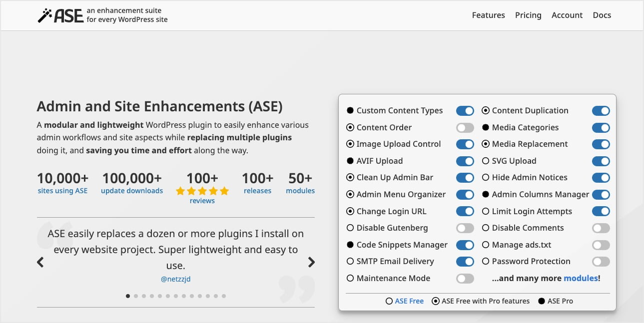This screenshot has width=644, height=323.
Task: Turn on the Maintenance Mode toggle
Action: (465, 278)
